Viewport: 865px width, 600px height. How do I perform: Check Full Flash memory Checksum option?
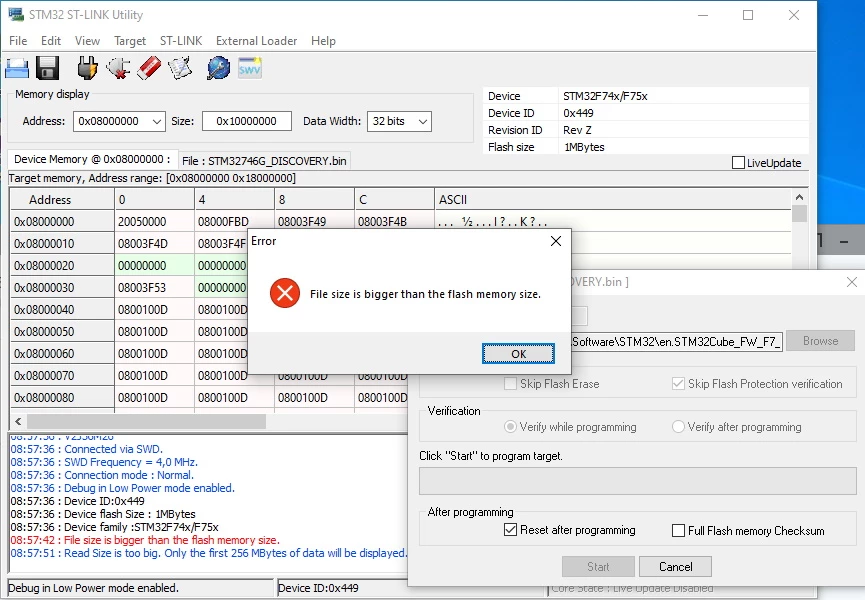(679, 531)
